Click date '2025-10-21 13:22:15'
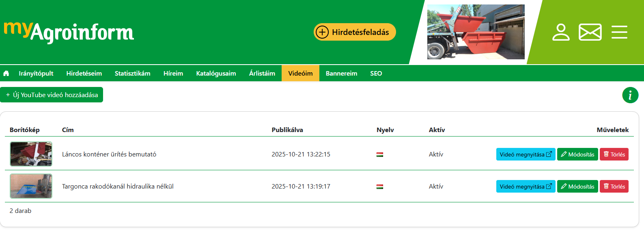The height and width of the screenshot is (230, 644). point(301,154)
